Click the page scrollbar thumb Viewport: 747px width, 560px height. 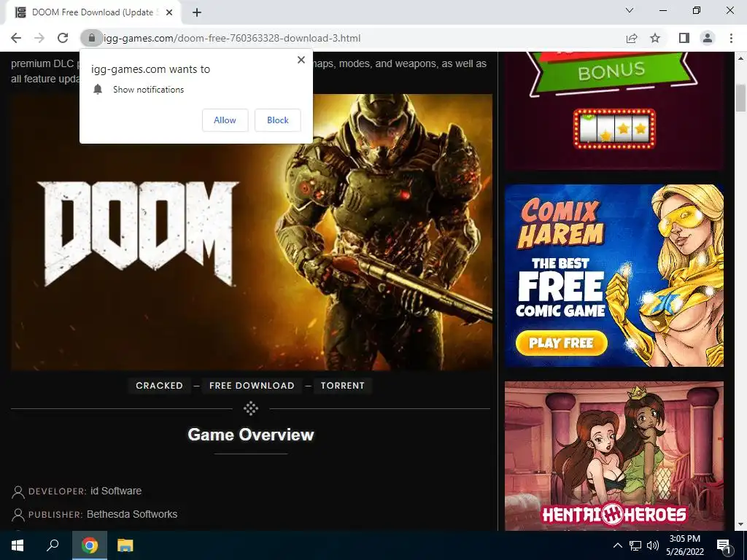(x=740, y=98)
